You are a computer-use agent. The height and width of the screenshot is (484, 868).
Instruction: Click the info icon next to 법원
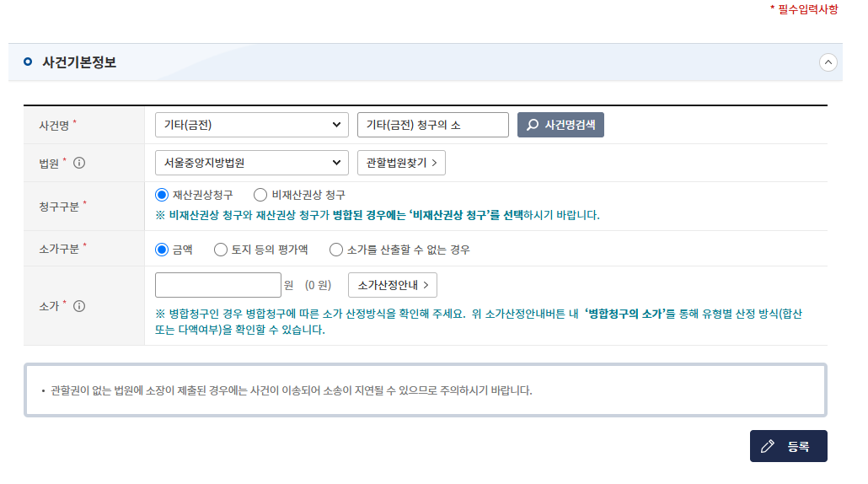coord(80,163)
